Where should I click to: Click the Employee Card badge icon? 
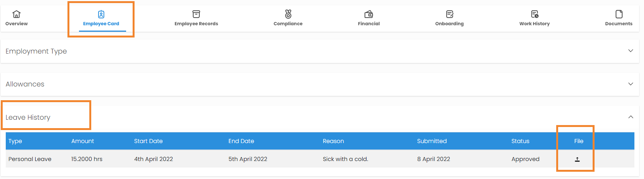tap(101, 15)
